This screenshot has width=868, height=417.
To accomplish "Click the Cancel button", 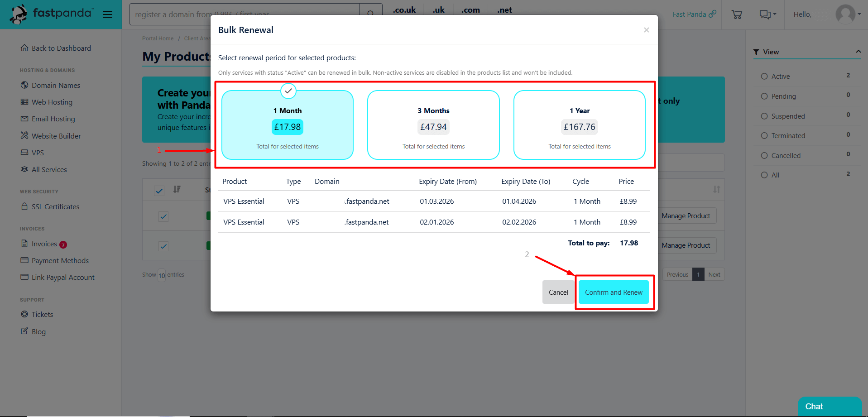I will click(x=558, y=292).
